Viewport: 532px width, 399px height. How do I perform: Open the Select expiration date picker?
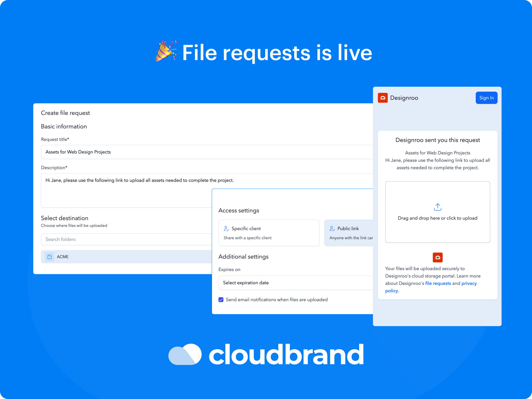(x=296, y=283)
